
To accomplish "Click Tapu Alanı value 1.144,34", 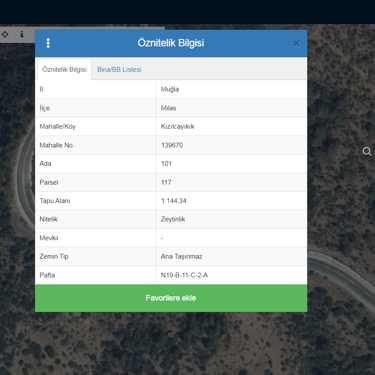I will point(174,201).
